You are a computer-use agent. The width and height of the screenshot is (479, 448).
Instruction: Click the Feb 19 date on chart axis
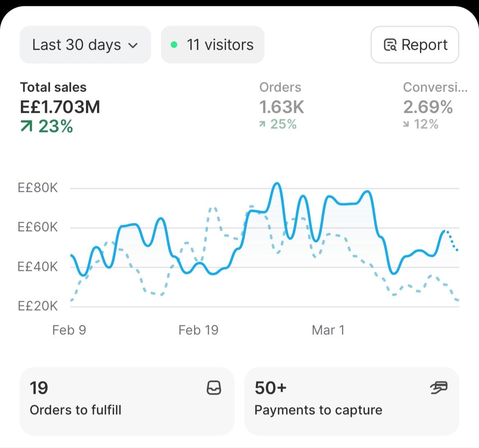[199, 330]
